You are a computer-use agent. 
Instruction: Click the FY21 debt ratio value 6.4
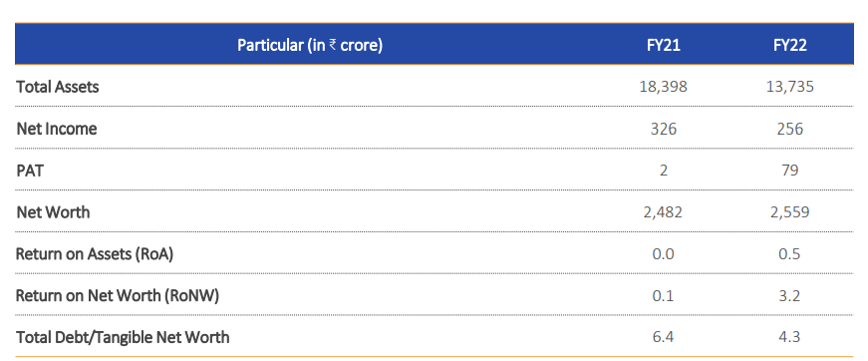[663, 337]
